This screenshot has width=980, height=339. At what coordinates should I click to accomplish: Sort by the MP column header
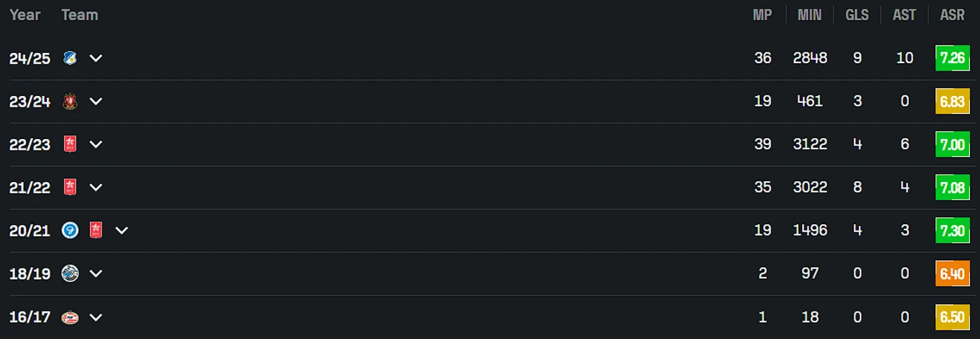[763, 15]
